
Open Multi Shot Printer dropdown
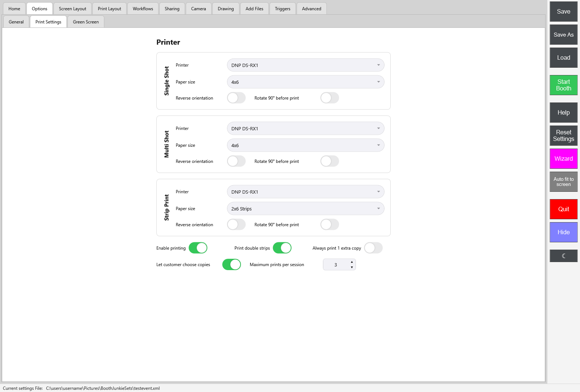click(306, 128)
